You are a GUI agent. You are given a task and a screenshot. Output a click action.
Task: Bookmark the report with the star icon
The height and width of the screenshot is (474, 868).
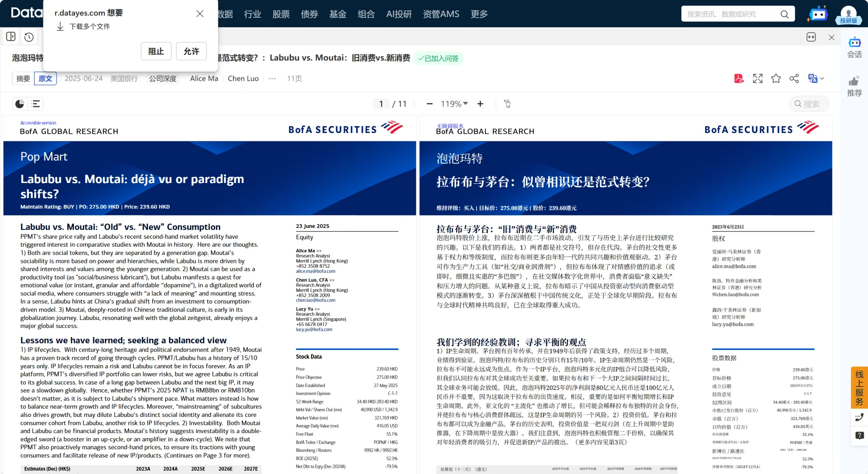point(776,79)
